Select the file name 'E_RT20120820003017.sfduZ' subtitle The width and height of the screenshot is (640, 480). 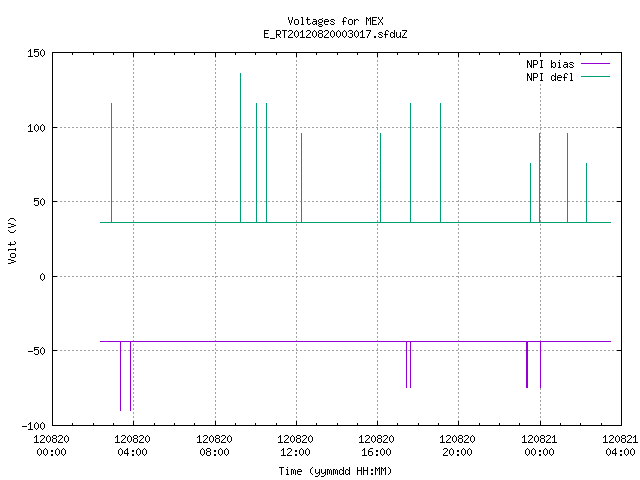click(x=335, y=34)
